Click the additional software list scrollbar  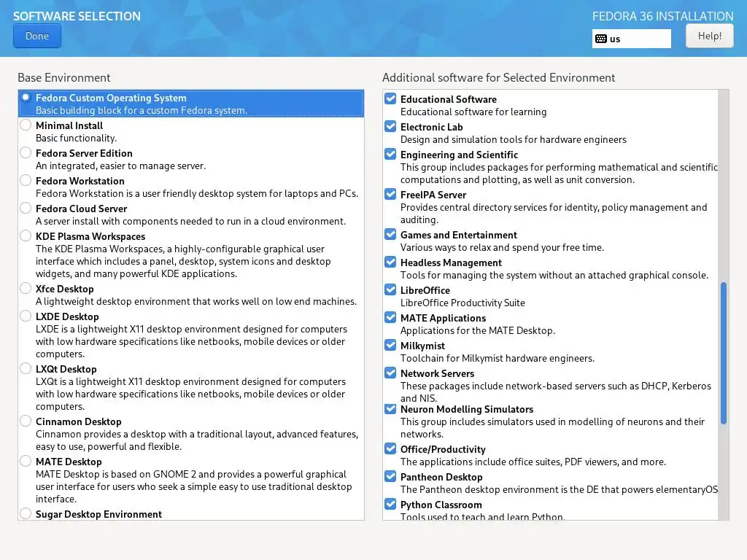click(x=723, y=353)
